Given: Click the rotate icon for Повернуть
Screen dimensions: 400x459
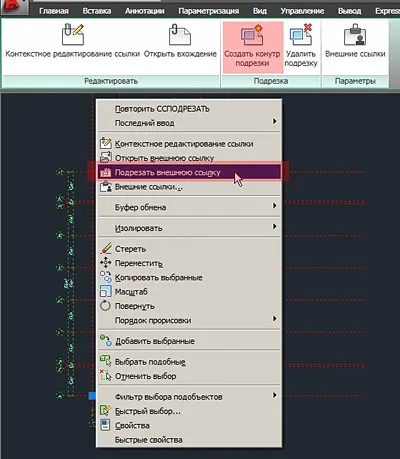Looking at the screenshot, I should (x=105, y=305).
